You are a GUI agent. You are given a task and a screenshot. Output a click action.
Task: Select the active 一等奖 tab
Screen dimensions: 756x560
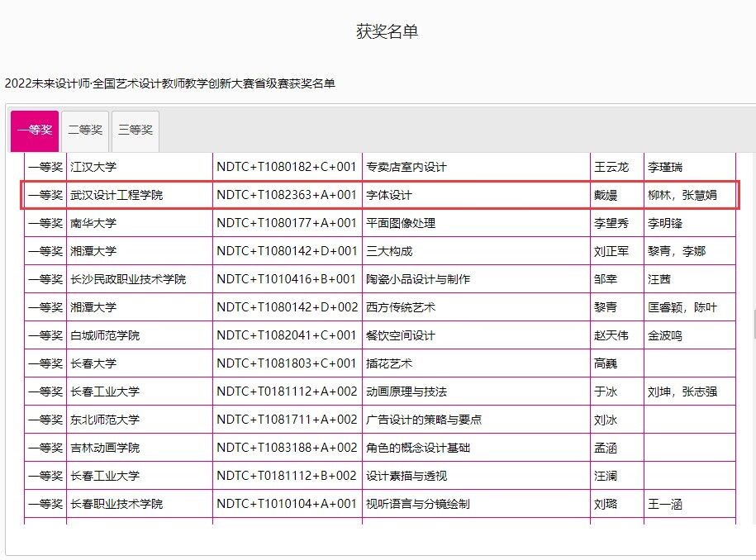point(35,131)
